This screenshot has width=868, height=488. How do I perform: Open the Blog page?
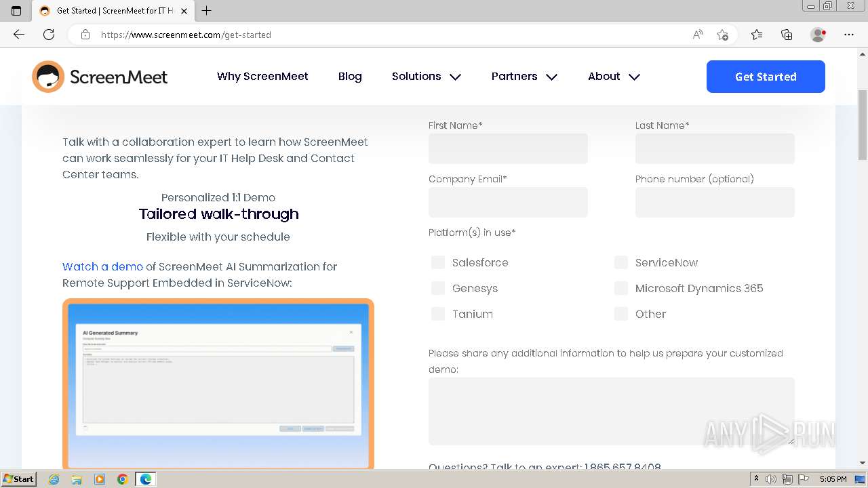(x=350, y=77)
